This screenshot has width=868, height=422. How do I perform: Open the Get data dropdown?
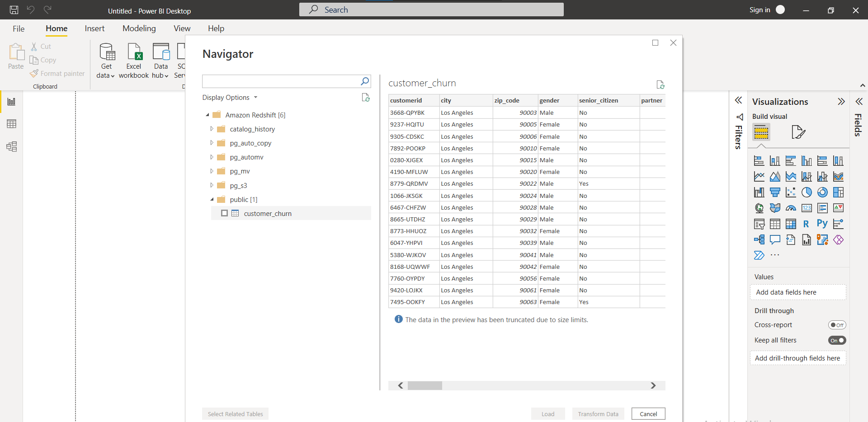(106, 71)
